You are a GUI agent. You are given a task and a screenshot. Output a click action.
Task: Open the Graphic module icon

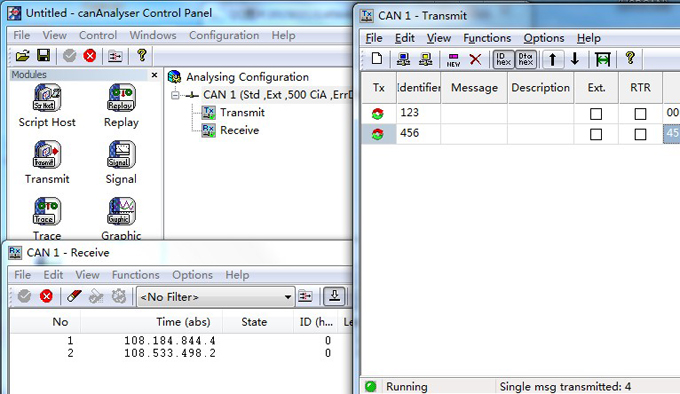click(x=121, y=211)
